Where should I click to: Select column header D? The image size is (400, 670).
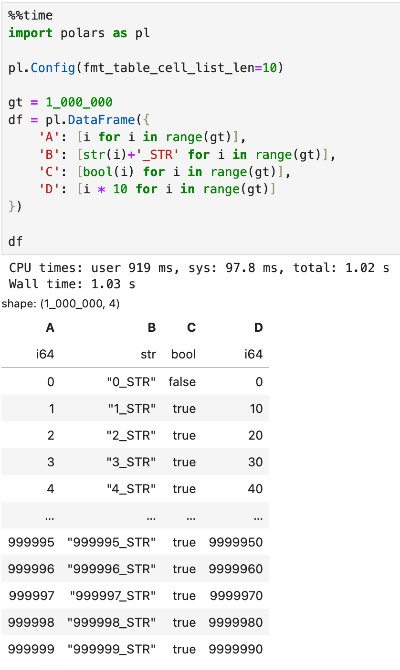click(258, 328)
